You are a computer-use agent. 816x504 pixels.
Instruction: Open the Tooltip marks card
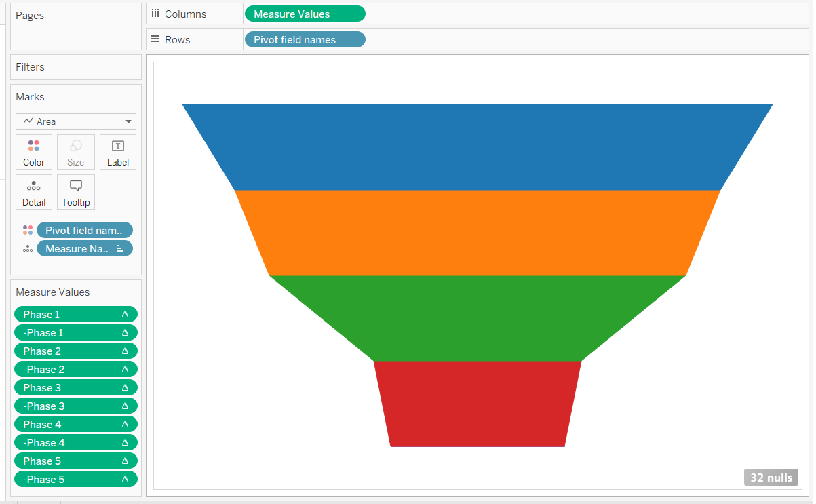75,192
